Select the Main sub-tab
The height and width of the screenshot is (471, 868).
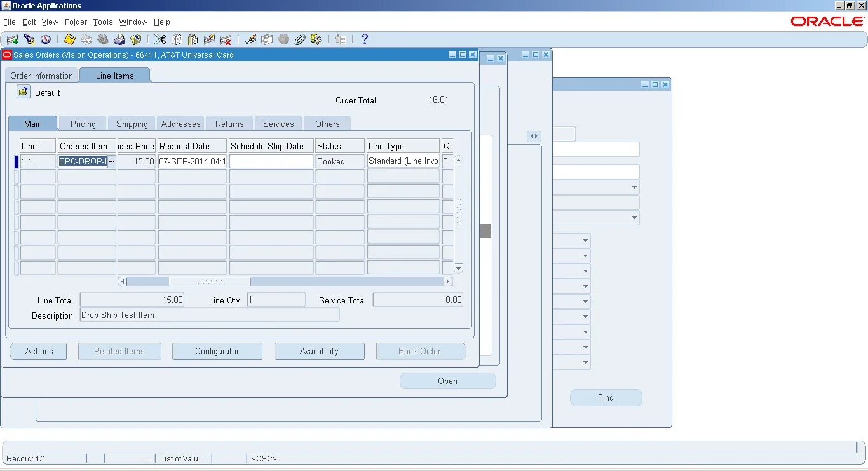click(x=33, y=124)
